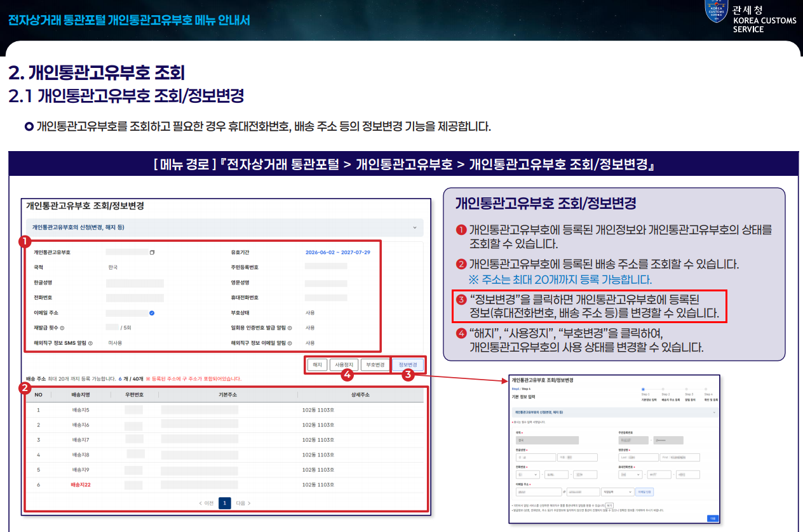Select the 배송지7 row name
The image size is (803, 532).
[x=81, y=440]
